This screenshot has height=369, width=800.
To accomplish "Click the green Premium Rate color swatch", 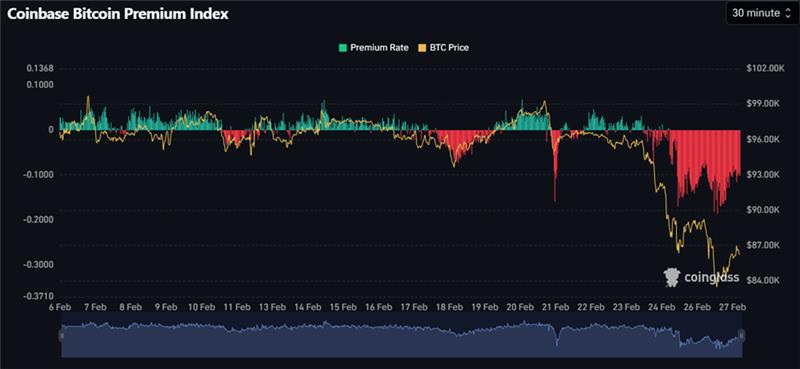I will click(x=343, y=48).
